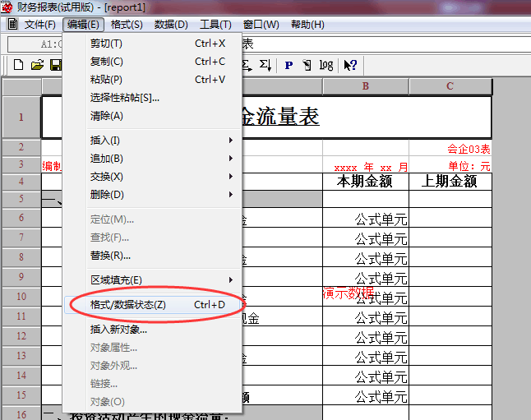This screenshot has height=420, width=531.
Task: Expand the 交换(X) submenu
Action: [x=152, y=176]
